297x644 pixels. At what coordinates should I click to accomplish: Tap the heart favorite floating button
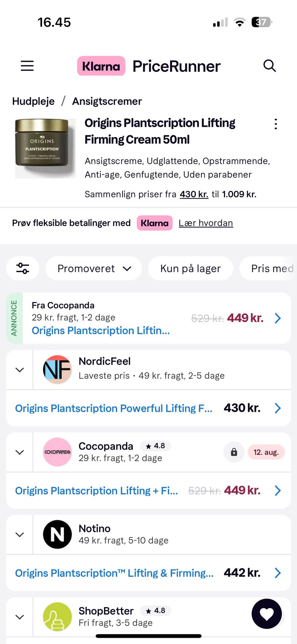point(267,614)
